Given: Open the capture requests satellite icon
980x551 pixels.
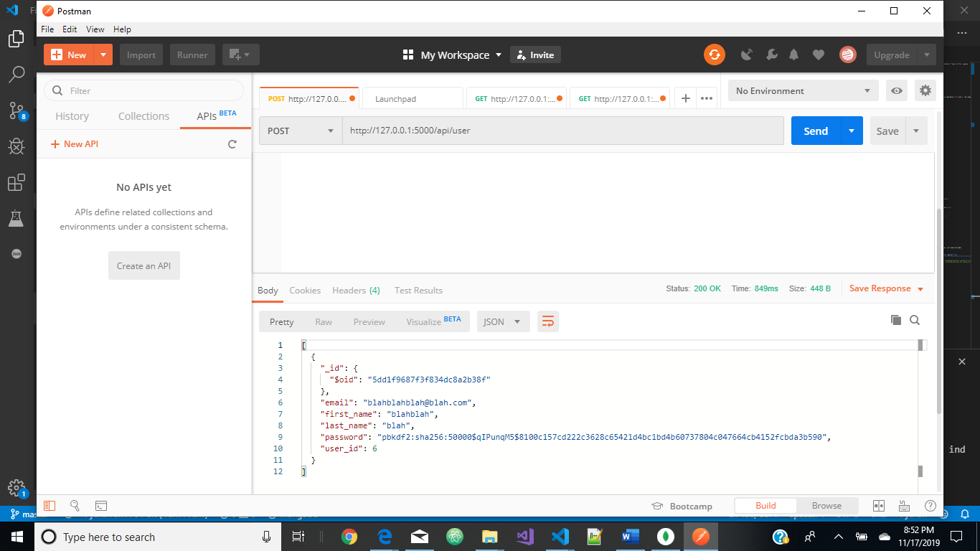Looking at the screenshot, I should click(x=747, y=55).
